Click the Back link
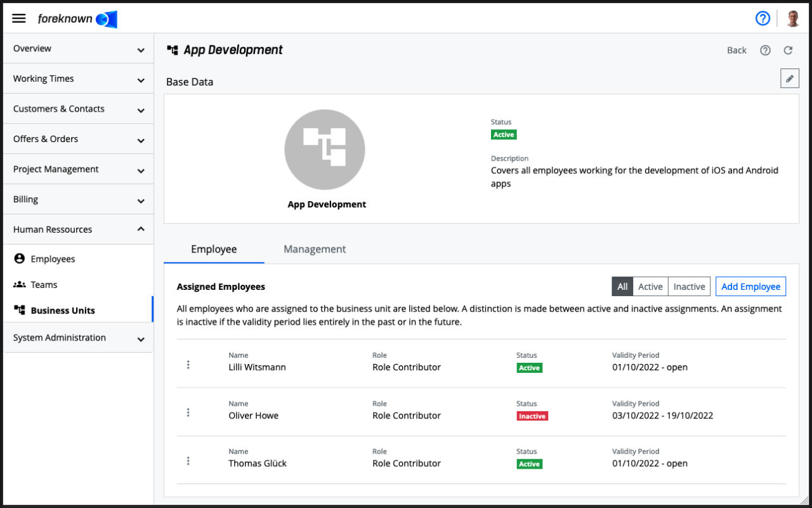 737,51
